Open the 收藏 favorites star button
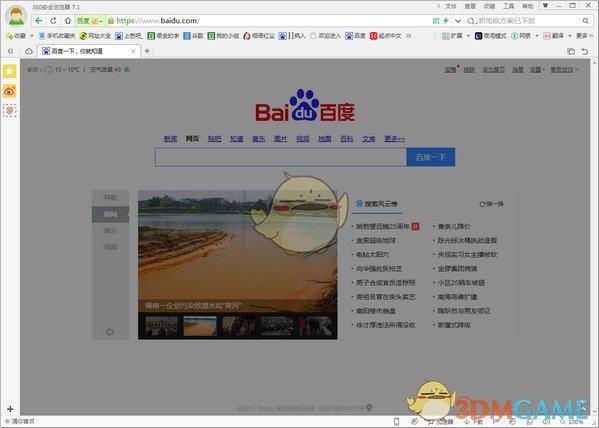The width and height of the screenshot is (599, 428). [16, 36]
